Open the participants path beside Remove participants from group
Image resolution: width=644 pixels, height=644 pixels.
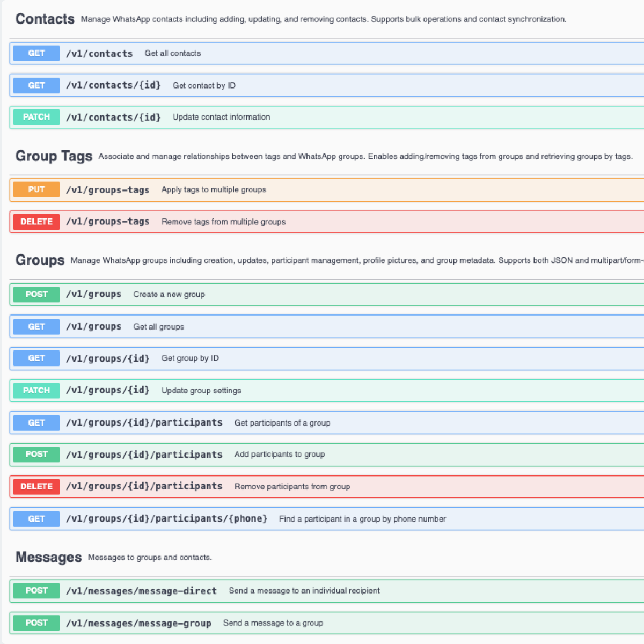point(144,486)
